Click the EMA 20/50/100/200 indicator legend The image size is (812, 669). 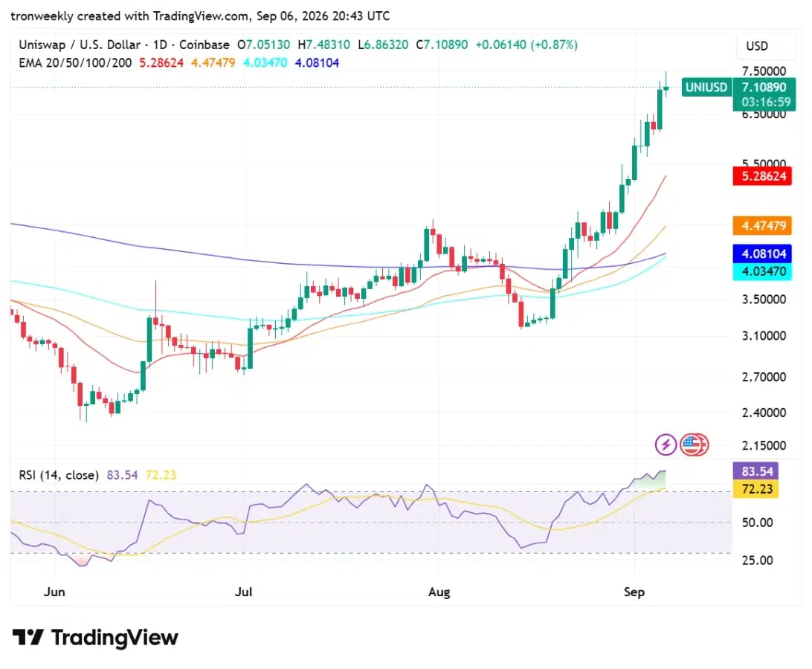(75, 63)
